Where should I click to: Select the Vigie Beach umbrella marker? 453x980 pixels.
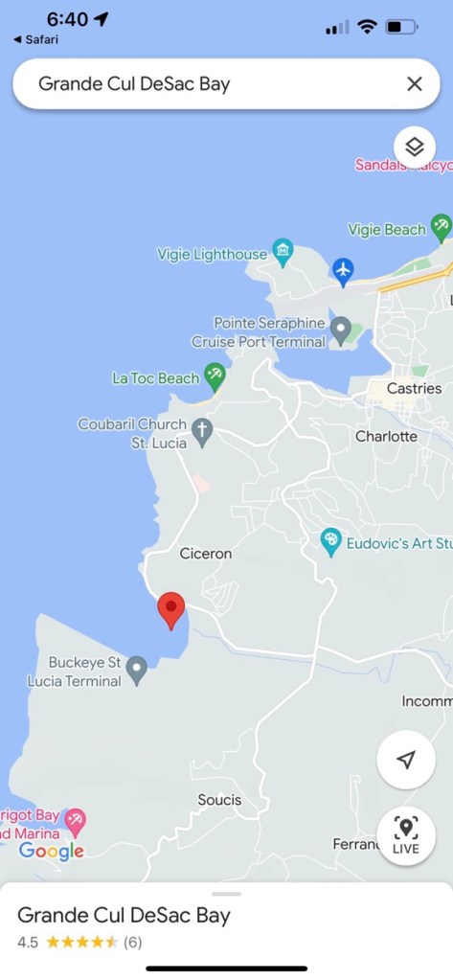click(442, 227)
